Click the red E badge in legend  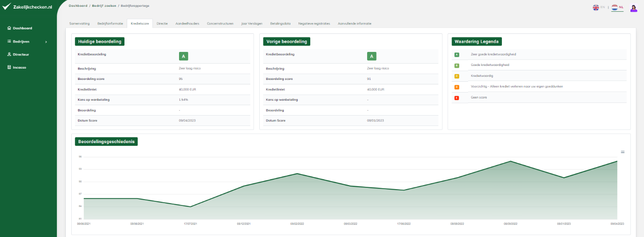pyautogui.click(x=456, y=98)
